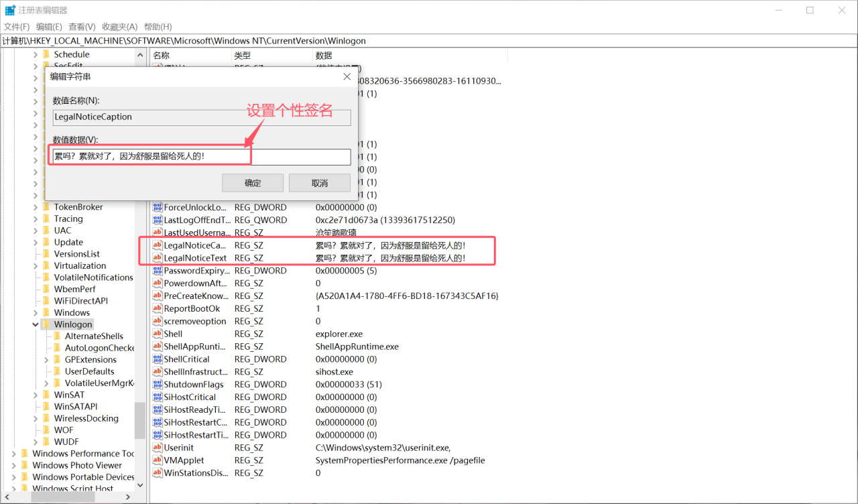Click the Registry Editor icon in title bar

(x=10, y=10)
